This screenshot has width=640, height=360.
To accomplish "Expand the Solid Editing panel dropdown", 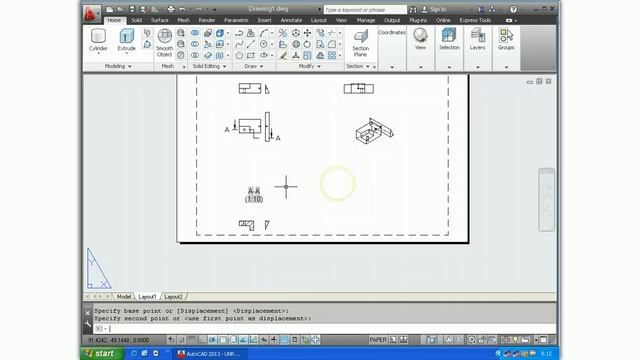I will pyautogui.click(x=209, y=66).
